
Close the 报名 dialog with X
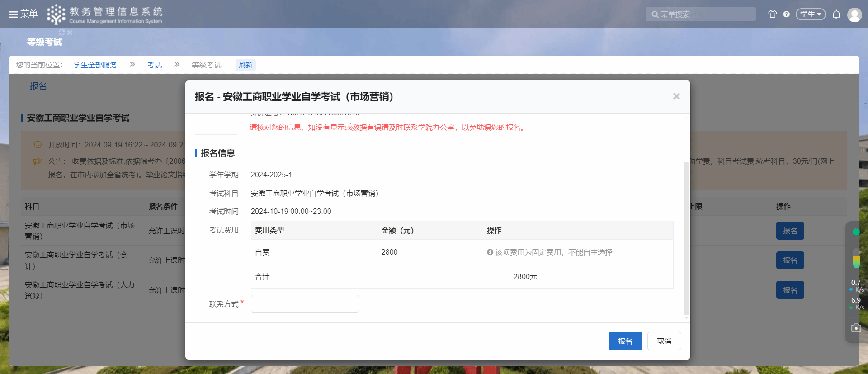tap(676, 96)
